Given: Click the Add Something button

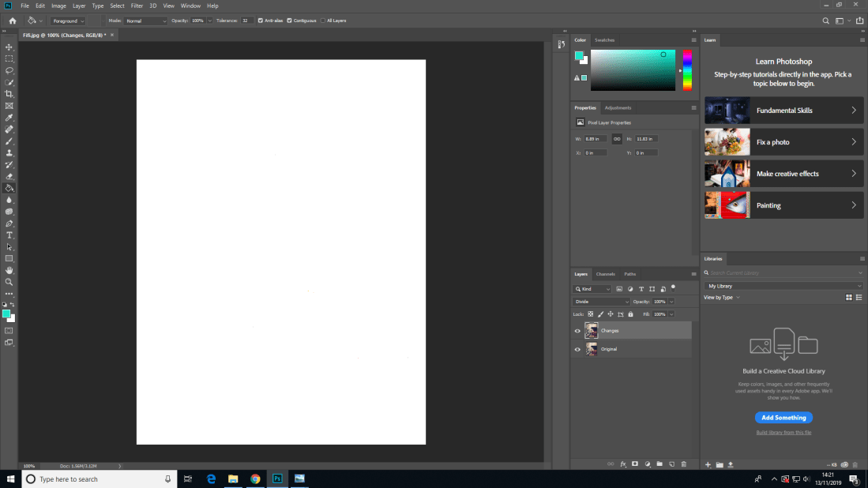Looking at the screenshot, I should (x=783, y=418).
